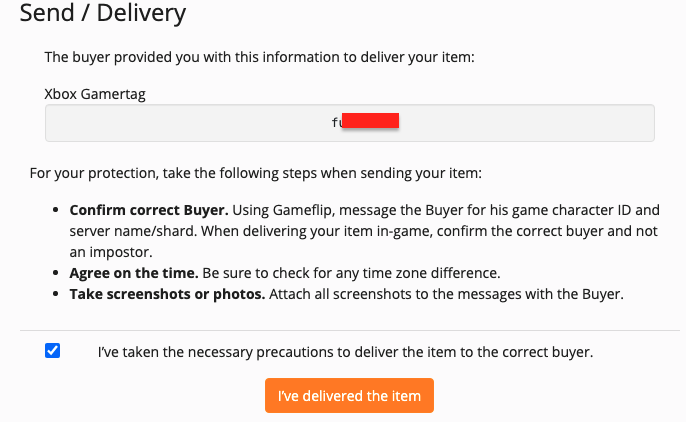Click the bullet before "Agree on the time"
The image size is (686, 422).
(54, 273)
